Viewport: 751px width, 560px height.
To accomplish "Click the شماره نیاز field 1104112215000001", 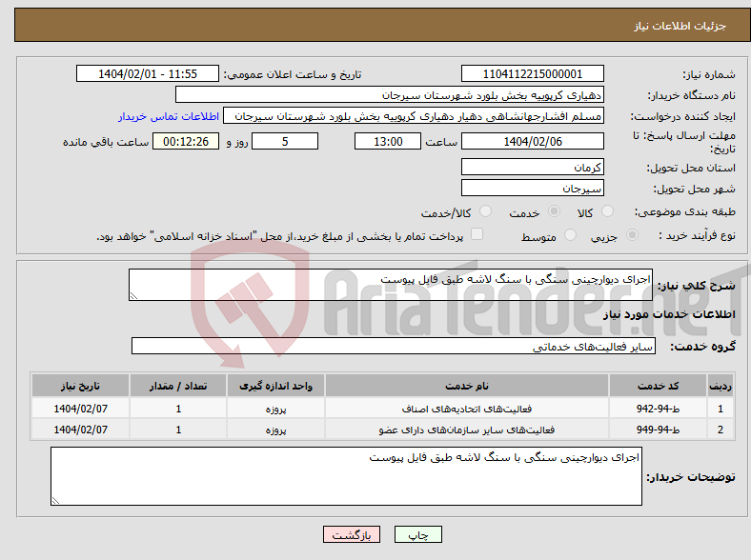I will (x=532, y=73).
